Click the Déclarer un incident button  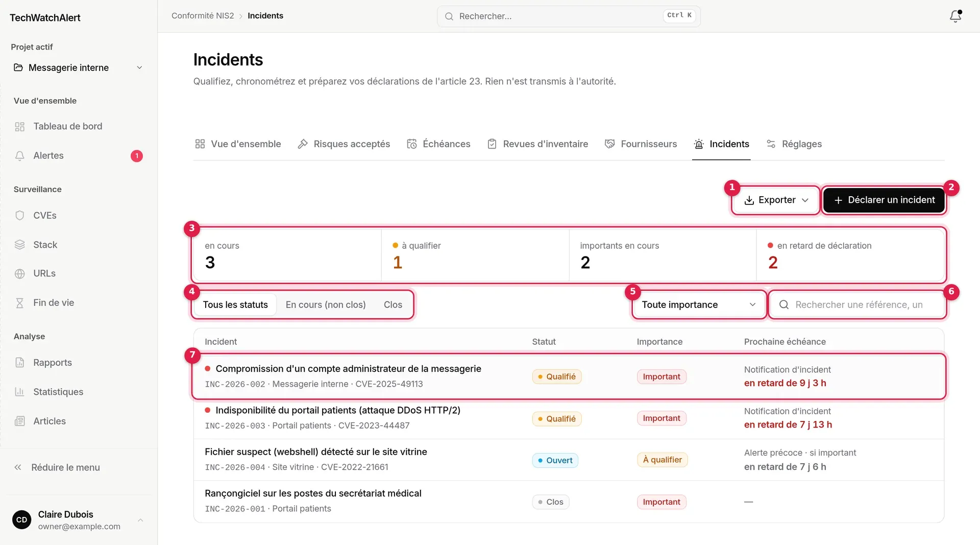coord(884,200)
